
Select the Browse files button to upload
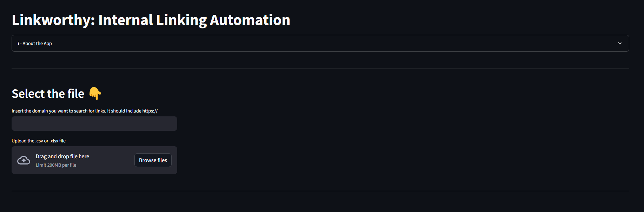coord(153,160)
